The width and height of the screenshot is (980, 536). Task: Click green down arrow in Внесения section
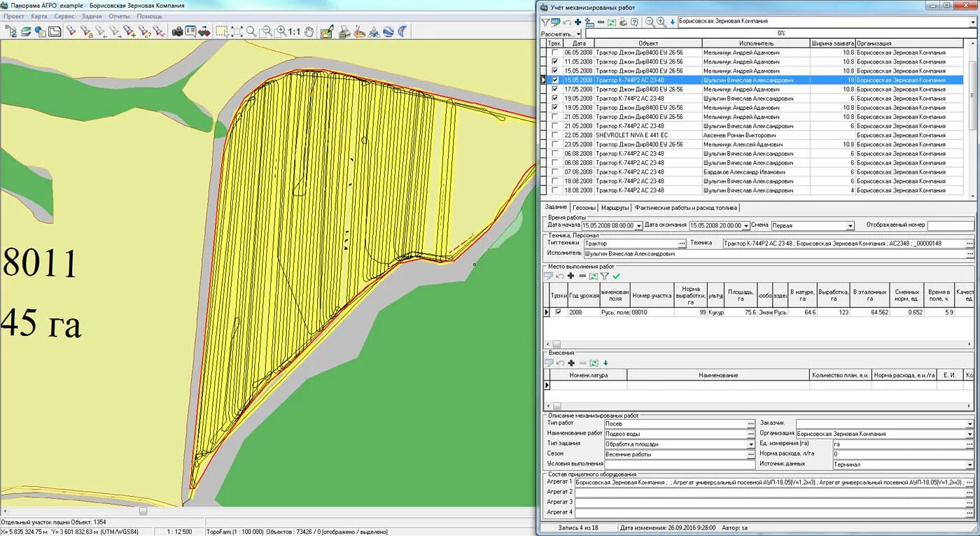(605, 362)
